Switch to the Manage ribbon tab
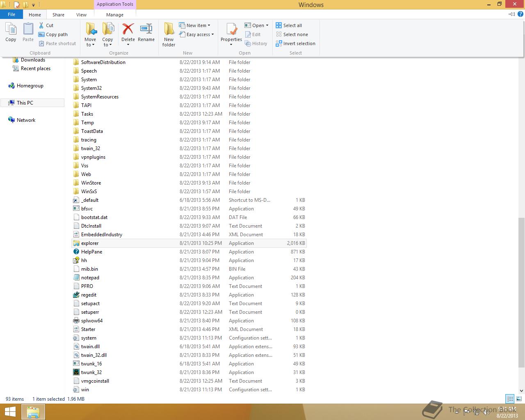Image resolution: width=525 pixels, height=420 pixels. pyautogui.click(x=115, y=14)
